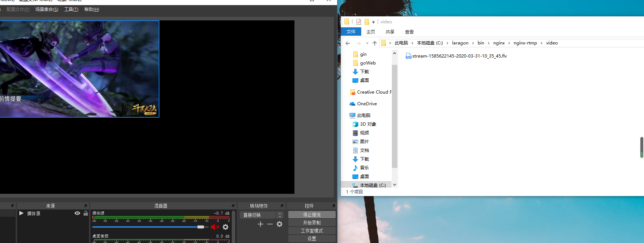Click the 图片 pictures icon in sidebar
The image size is (644, 243).
tap(355, 142)
